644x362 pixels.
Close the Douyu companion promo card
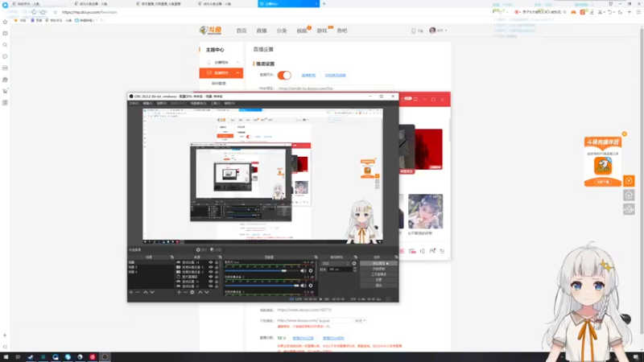[625, 134]
